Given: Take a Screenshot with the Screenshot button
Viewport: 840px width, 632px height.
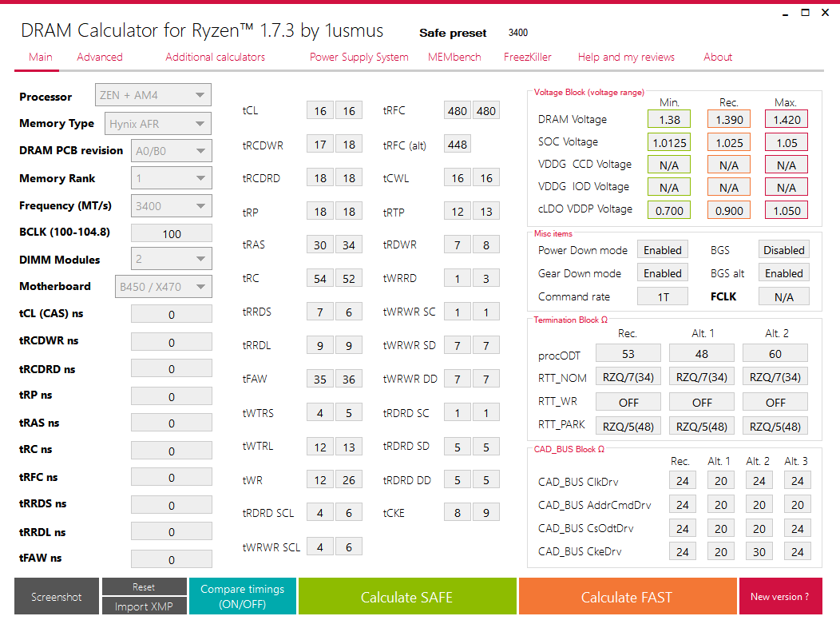Looking at the screenshot, I should 56,596.
